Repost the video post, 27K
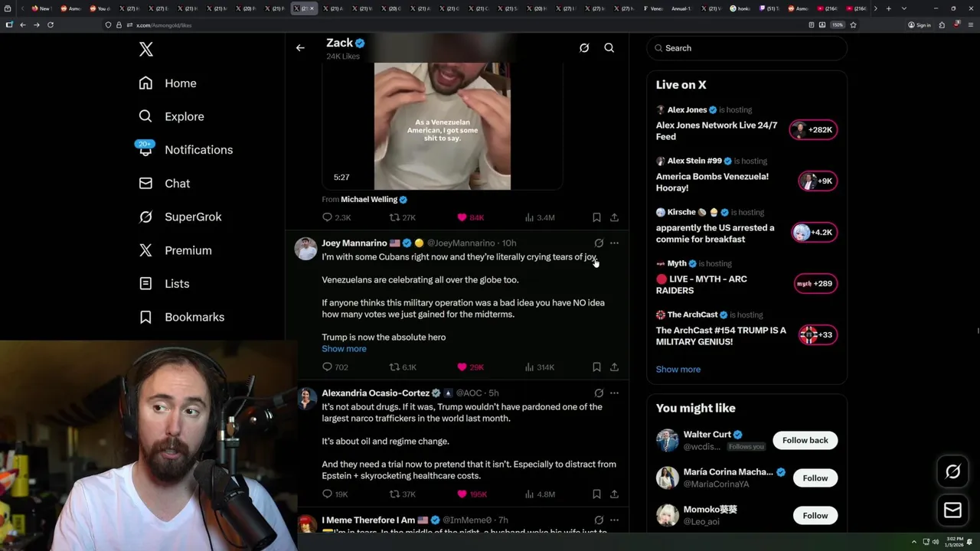The image size is (980, 551). pyautogui.click(x=402, y=217)
